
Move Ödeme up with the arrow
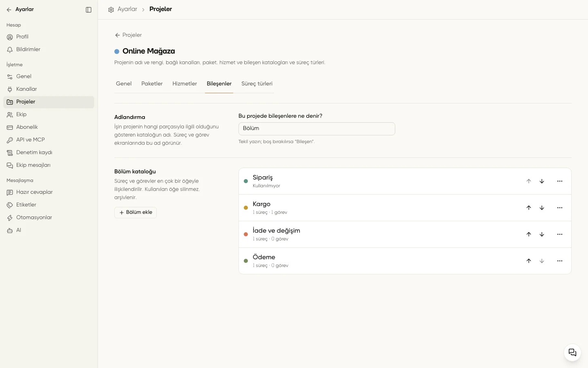[529, 261]
